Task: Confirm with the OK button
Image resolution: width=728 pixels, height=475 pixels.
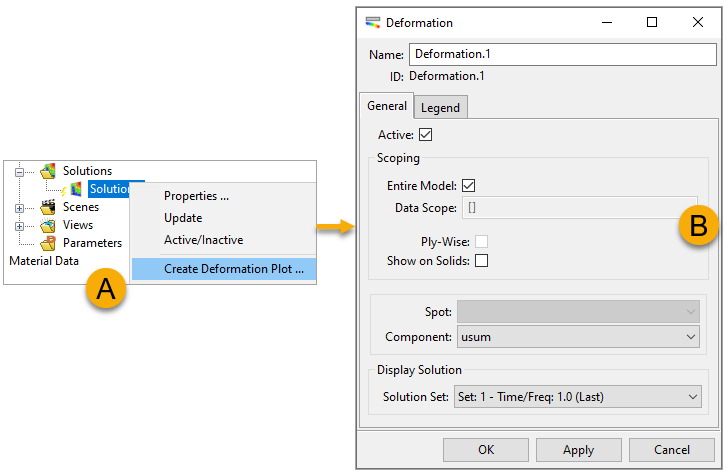Action: pyautogui.click(x=486, y=449)
